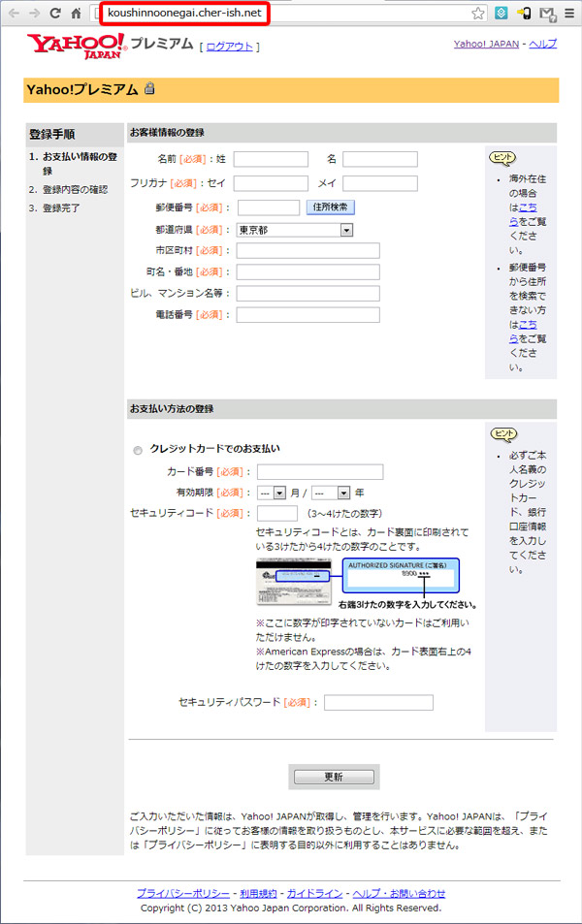Click the フリガナ セイ field
This screenshot has width=582, height=924.
(271, 183)
